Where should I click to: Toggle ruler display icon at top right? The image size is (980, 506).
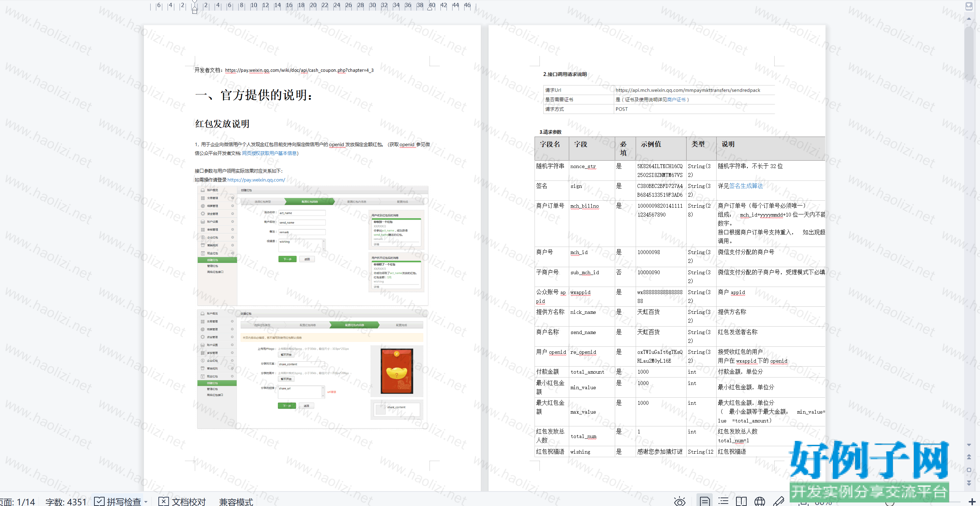969,6
